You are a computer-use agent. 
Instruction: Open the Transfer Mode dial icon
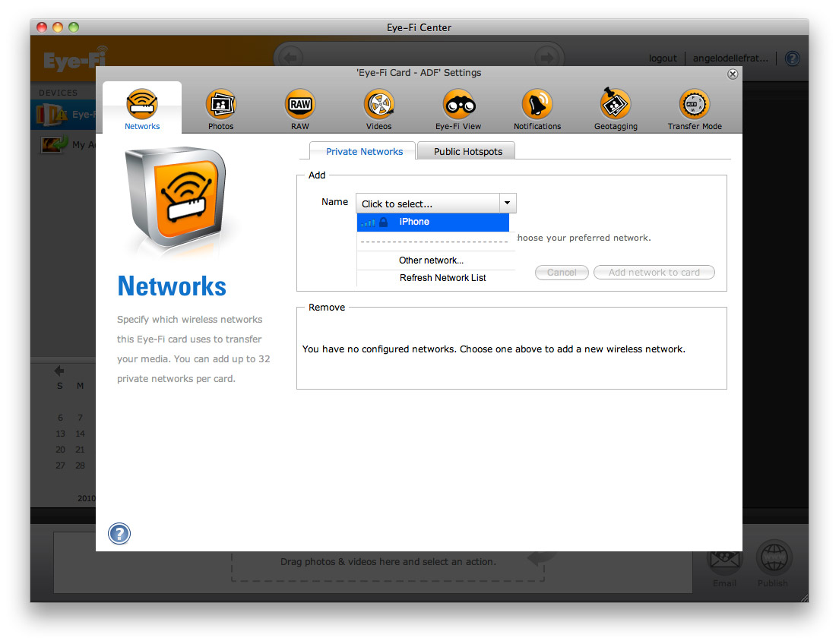coord(695,104)
